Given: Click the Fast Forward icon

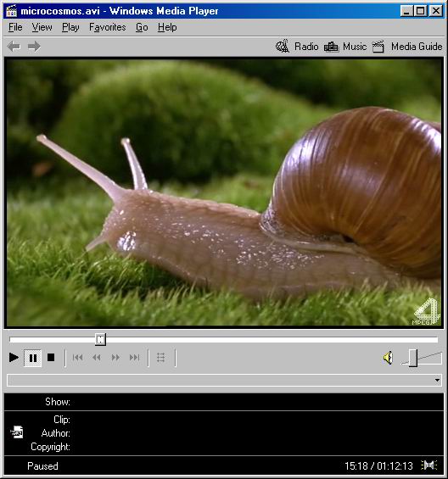Looking at the screenshot, I should coord(115,358).
